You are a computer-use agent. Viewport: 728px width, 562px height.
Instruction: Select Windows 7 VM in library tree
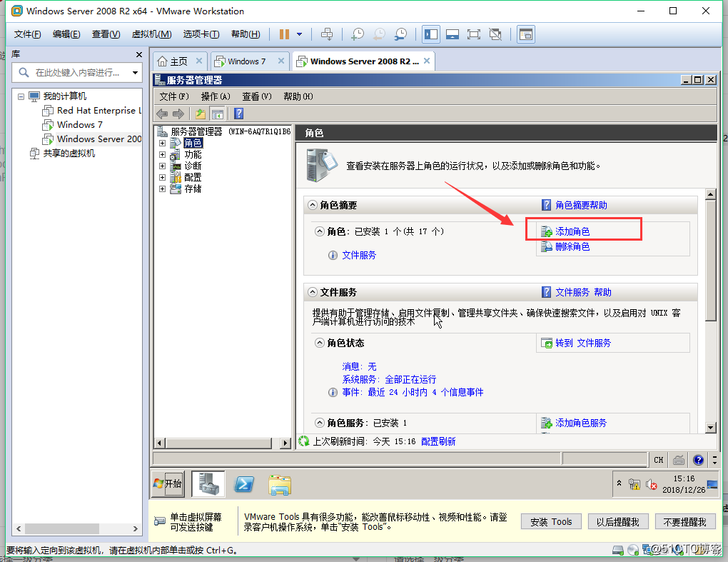(x=80, y=125)
